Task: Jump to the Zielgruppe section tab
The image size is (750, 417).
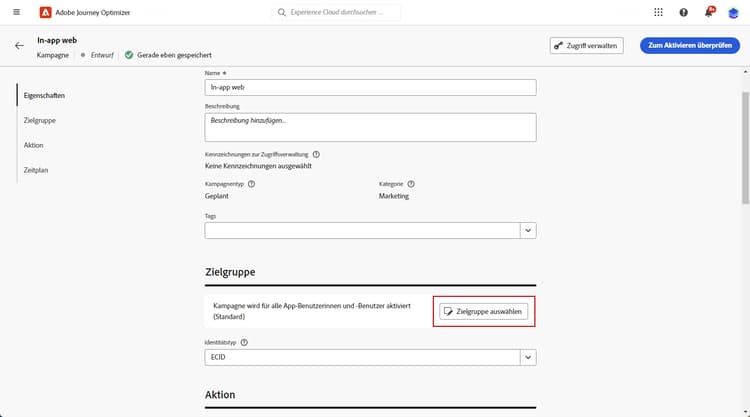Action: pos(40,120)
